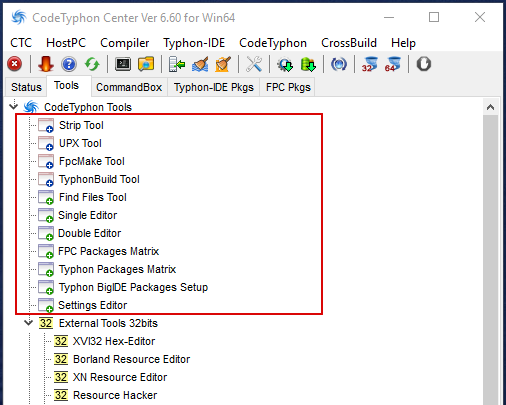Click the wrench and screwdriver tools icon
Image resolution: width=506 pixels, height=405 pixels.
coord(254,64)
